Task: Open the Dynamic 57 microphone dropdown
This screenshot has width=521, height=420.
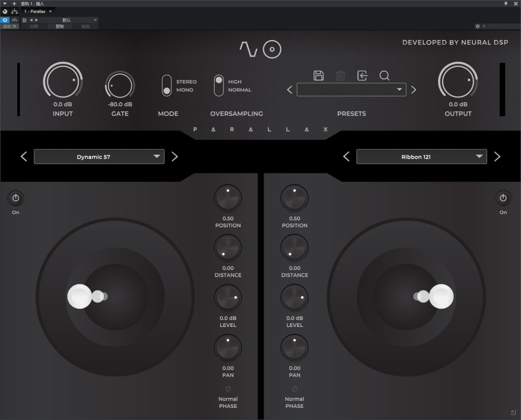Action: pyautogui.click(x=99, y=157)
